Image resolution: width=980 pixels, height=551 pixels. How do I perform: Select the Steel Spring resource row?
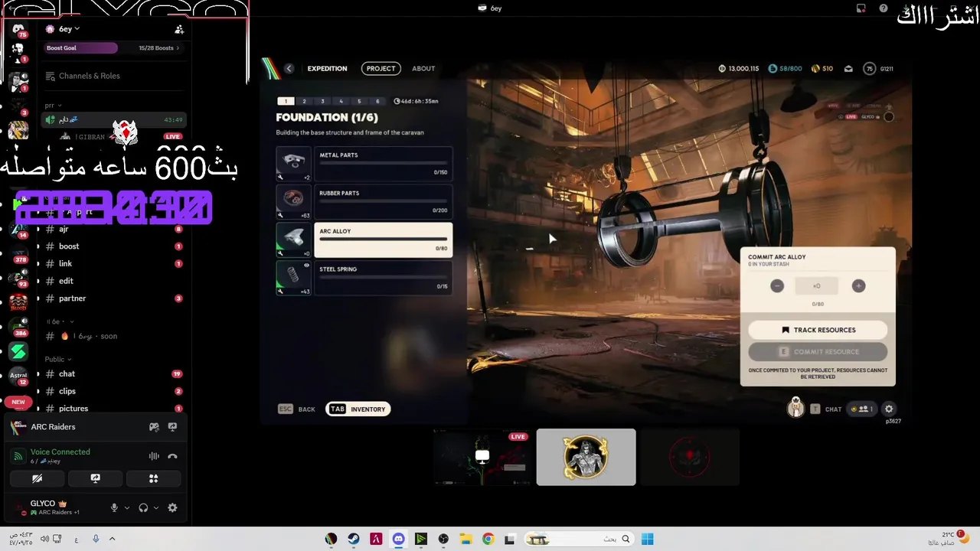384,278
